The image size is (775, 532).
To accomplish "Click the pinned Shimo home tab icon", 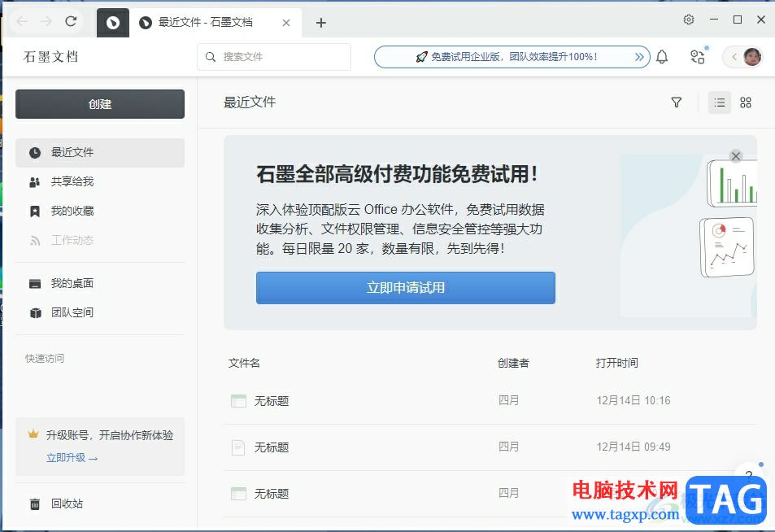I will click(113, 23).
